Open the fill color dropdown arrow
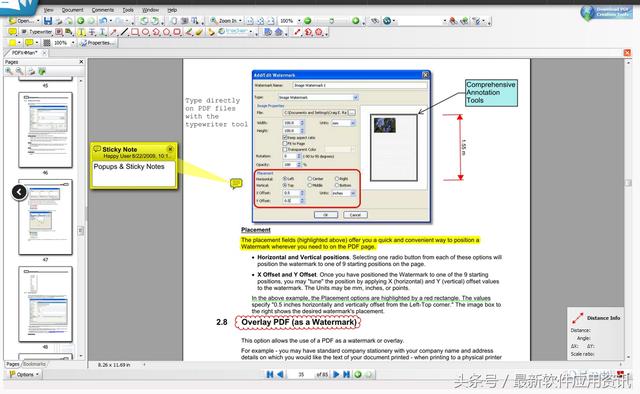 (19, 43)
